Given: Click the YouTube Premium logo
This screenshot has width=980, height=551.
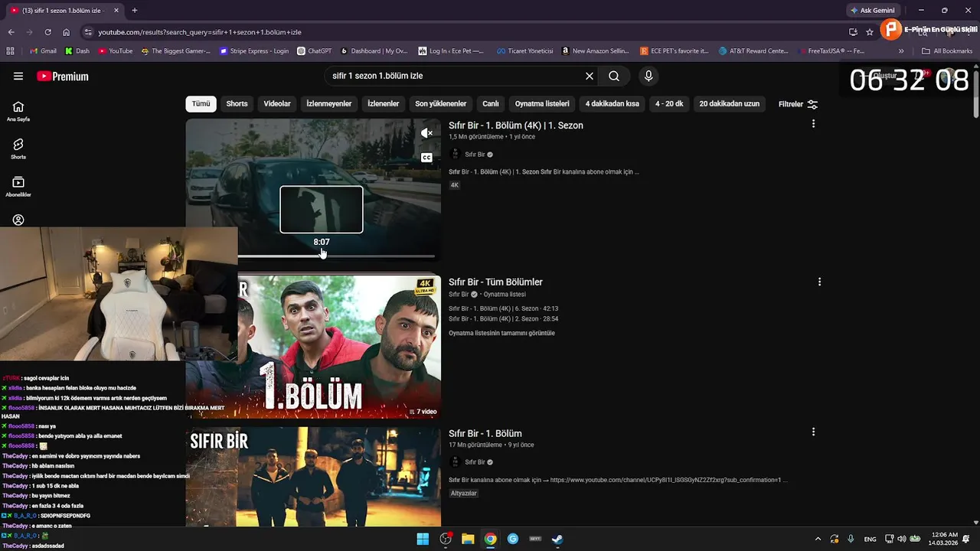Looking at the screenshot, I should point(63,77).
